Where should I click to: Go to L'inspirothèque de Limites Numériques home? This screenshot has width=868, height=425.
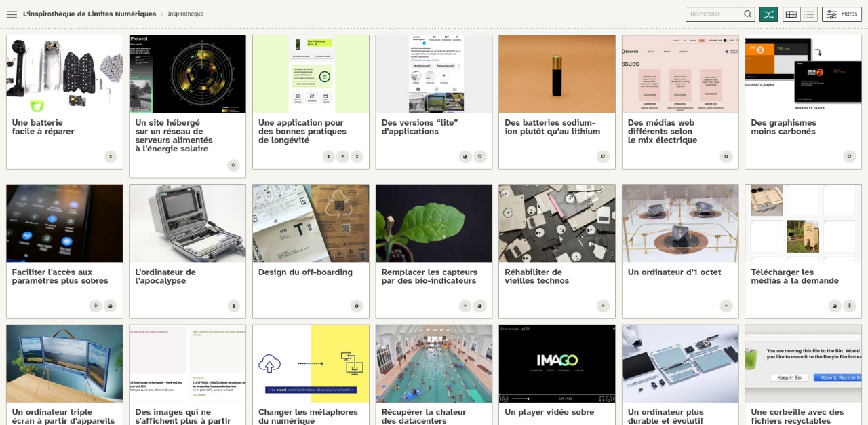click(90, 14)
